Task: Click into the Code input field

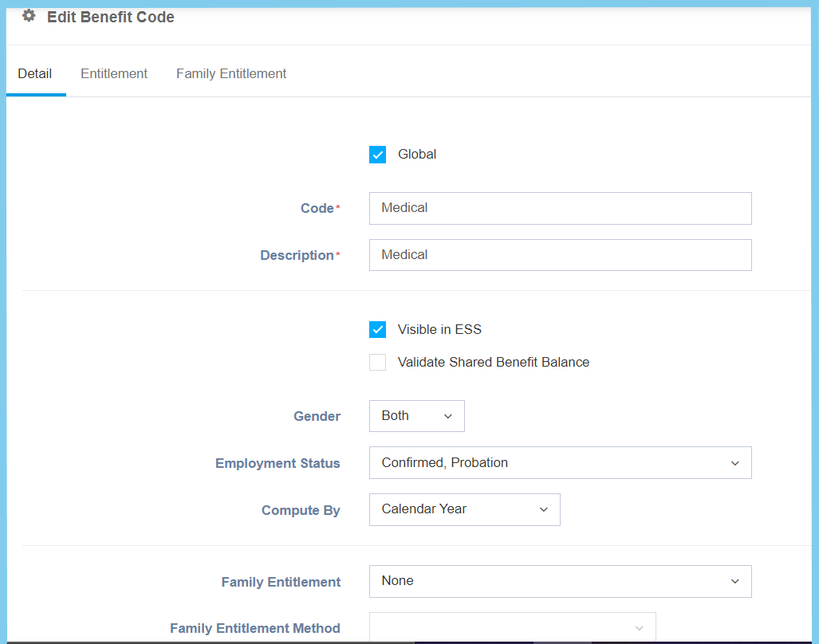Action: [560, 208]
